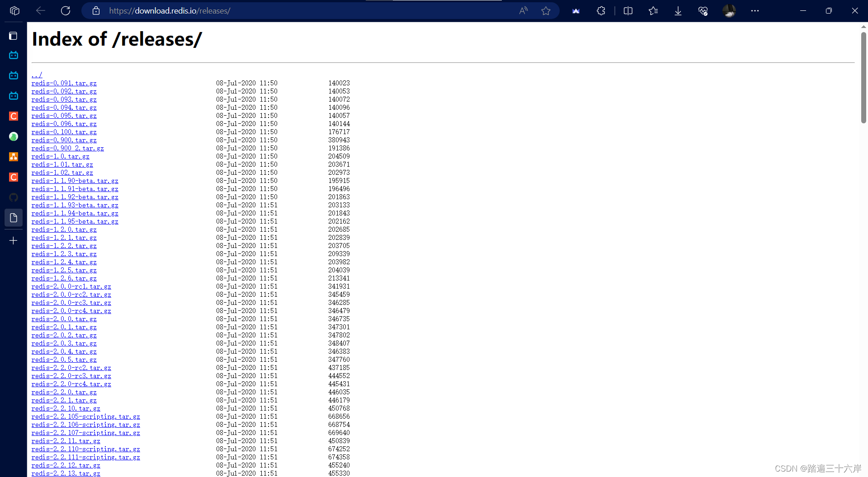Open the Extensions puzzle menu
This screenshot has width=868, height=477.
(601, 11)
